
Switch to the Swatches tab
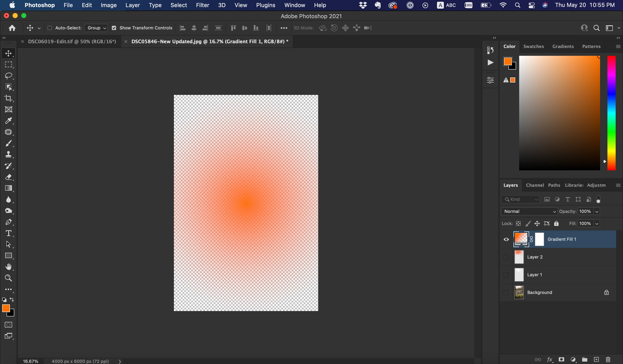click(x=533, y=46)
